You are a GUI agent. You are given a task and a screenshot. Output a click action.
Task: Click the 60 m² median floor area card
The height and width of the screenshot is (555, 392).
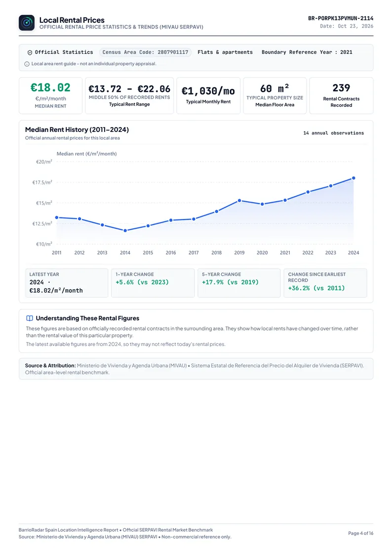[x=274, y=95]
